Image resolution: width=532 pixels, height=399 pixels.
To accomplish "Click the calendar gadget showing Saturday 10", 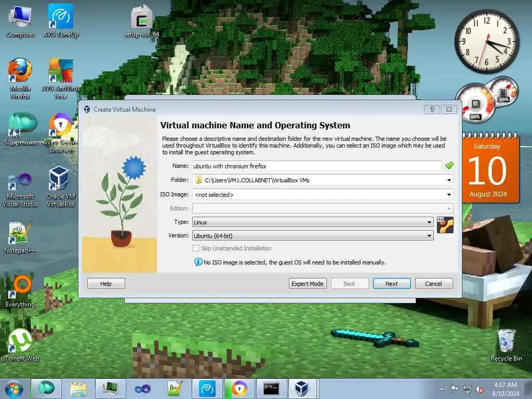I will click(490, 168).
